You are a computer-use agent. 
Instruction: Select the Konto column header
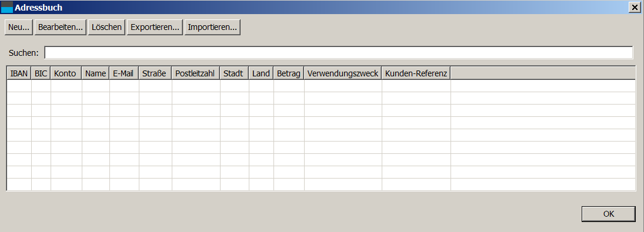(x=66, y=73)
